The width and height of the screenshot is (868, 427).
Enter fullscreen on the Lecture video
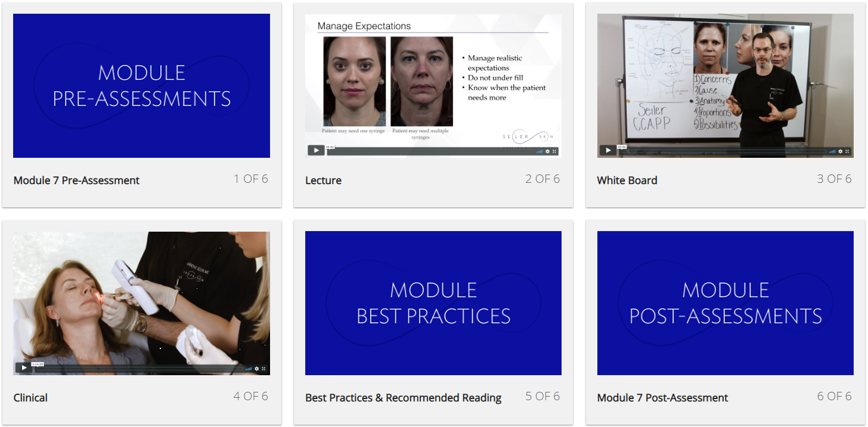point(555,151)
